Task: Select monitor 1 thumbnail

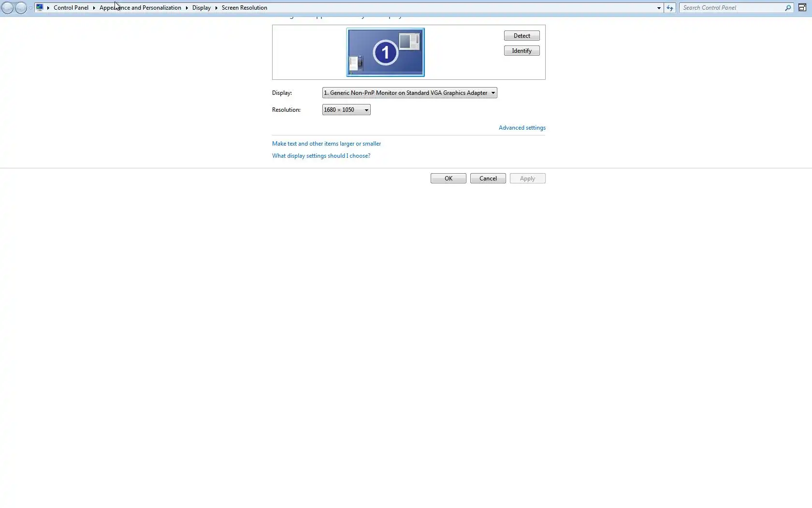Action: coord(385,52)
